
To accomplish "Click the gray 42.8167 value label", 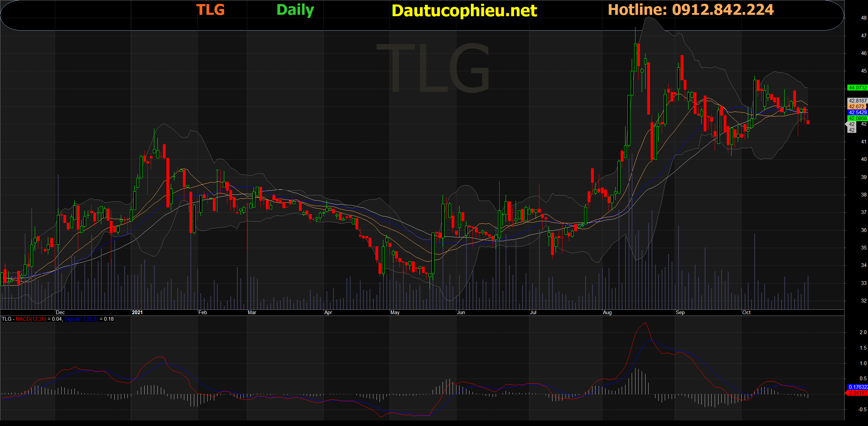I will [857, 101].
